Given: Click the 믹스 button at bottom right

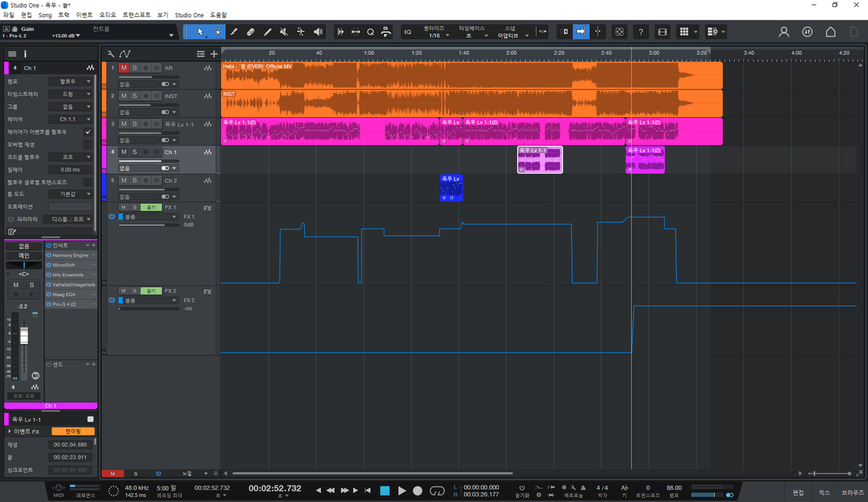Looking at the screenshot, I should click(x=824, y=492).
